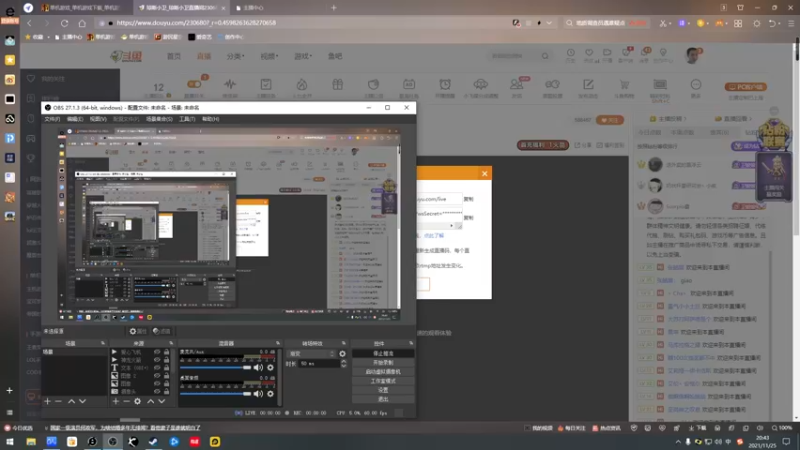
Task: Click the mic/Aux volume slider
Action: tap(216, 367)
